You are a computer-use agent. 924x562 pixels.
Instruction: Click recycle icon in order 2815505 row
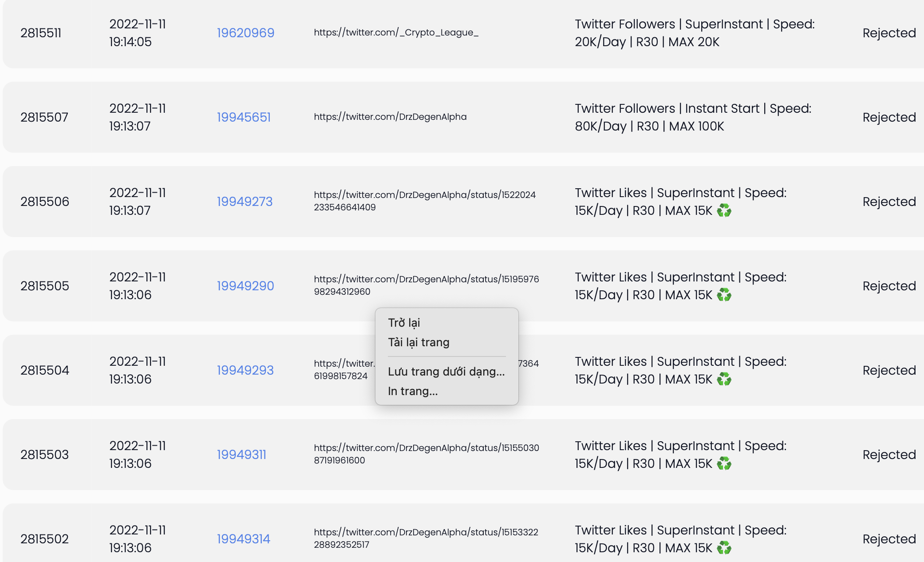724,295
